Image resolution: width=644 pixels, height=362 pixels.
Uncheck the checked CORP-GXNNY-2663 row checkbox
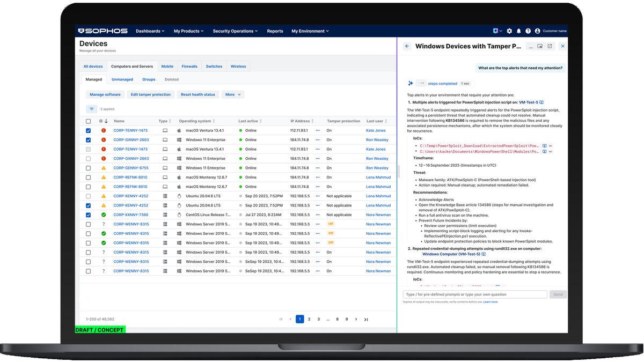click(x=89, y=140)
